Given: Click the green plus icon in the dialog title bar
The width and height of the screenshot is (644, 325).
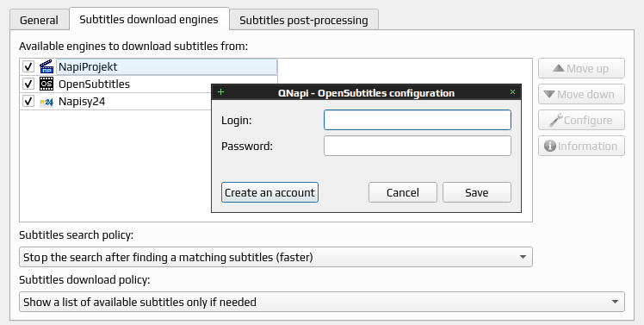Looking at the screenshot, I should click(x=220, y=91).
